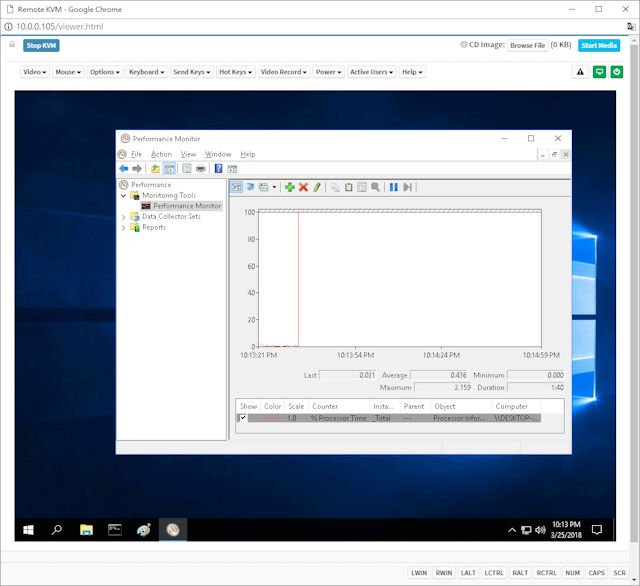Screen dimensions: 640x586
Task: Expand the Reports tree node
Action: point(123,228)
